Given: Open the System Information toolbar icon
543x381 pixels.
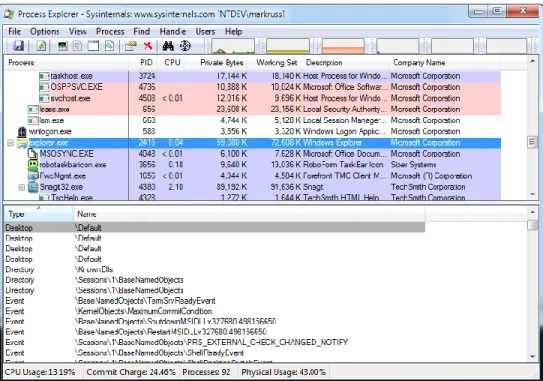Looking at the screenshot, I should pyautogui.click(x=62, y=46).
